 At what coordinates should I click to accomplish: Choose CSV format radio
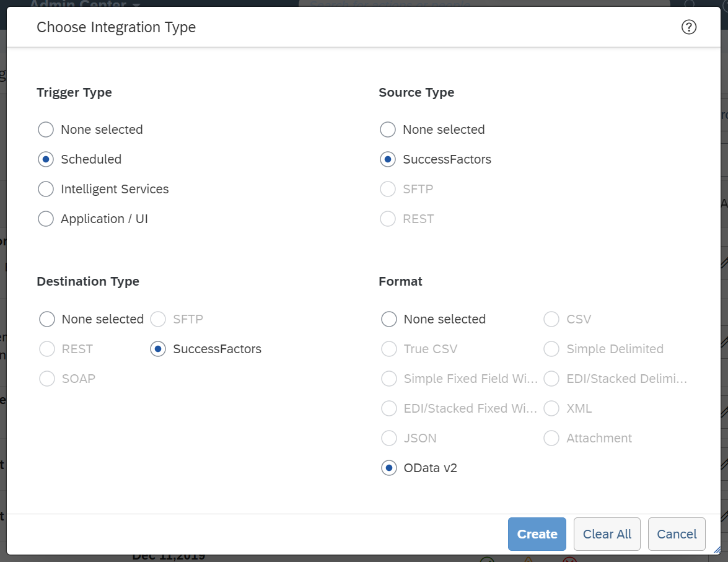551,319
